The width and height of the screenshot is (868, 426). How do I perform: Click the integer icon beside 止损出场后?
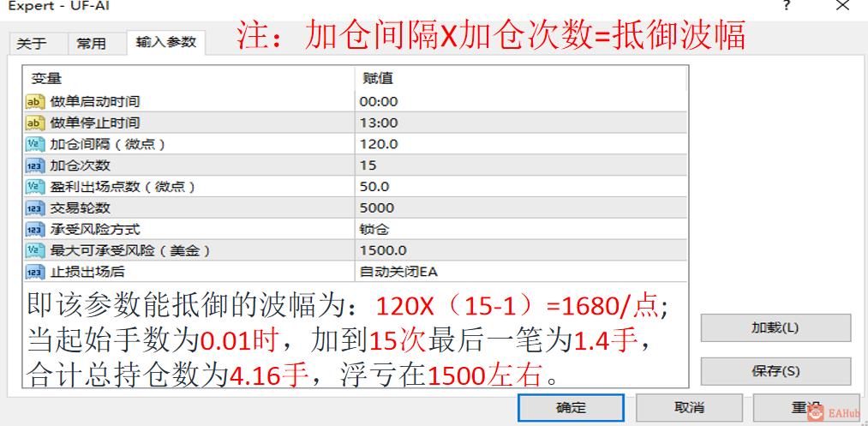pyautogui.click(x=35, y=272)
